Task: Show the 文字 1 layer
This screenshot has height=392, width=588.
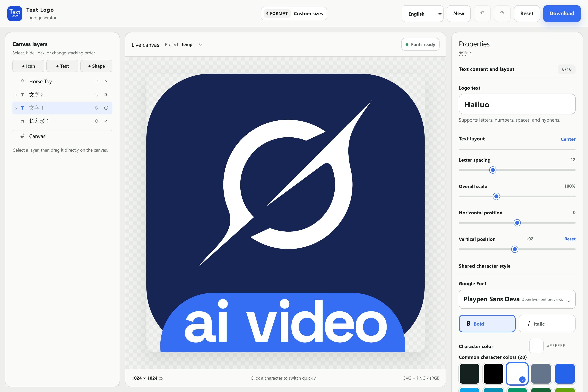Action: pos(106,108)
